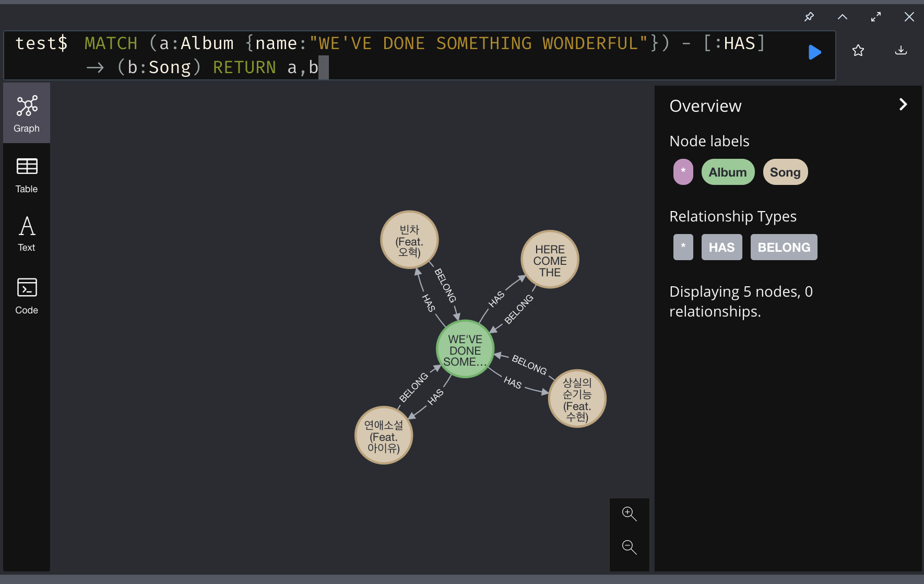This screenshot has height=584, width=924.
Task: Click the HAS edge to 연애소설 node
Action: pos(435,397)
